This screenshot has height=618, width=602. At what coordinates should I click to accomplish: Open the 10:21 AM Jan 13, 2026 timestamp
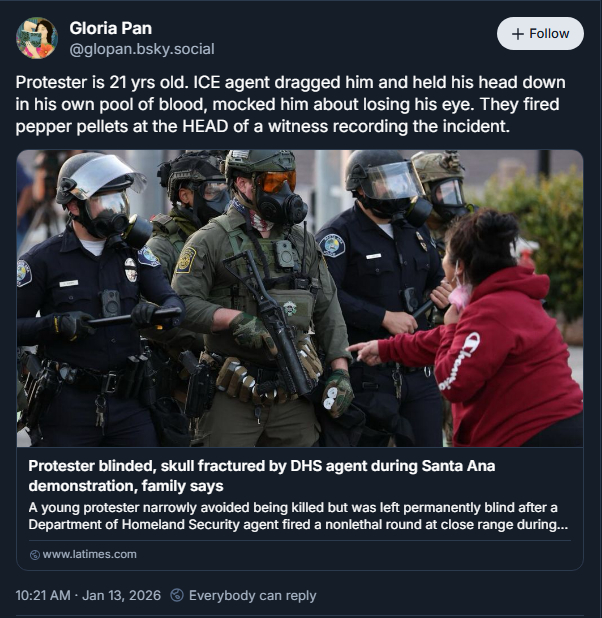88,595
